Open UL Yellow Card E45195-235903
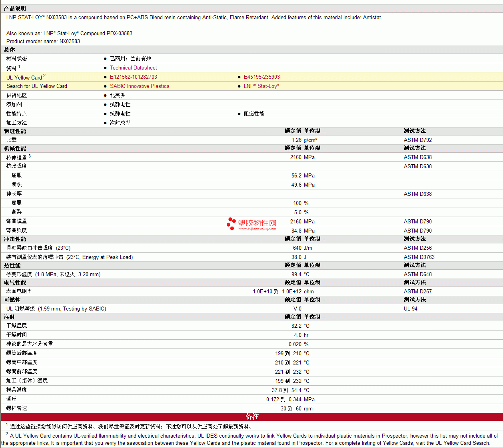 click(x=262, y=77)
